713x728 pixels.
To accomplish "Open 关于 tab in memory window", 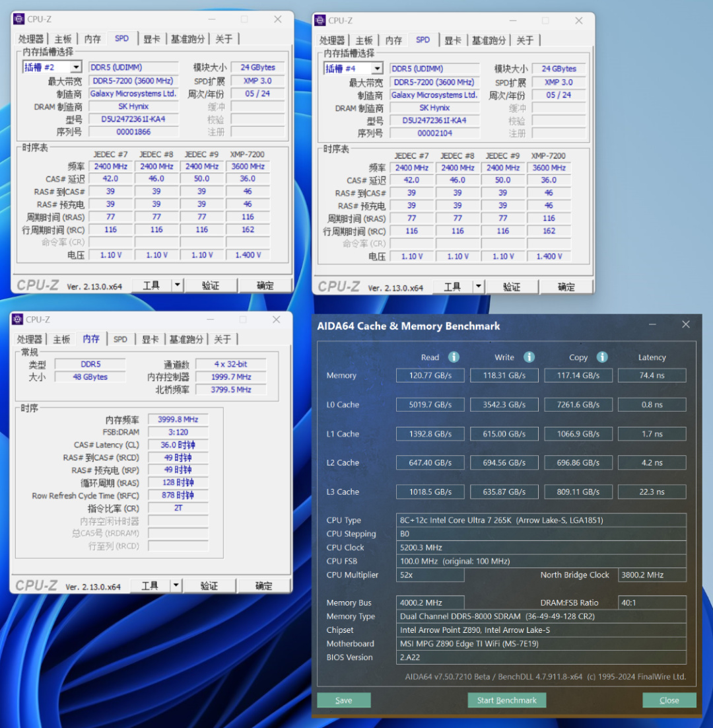I will click(222, 340).
